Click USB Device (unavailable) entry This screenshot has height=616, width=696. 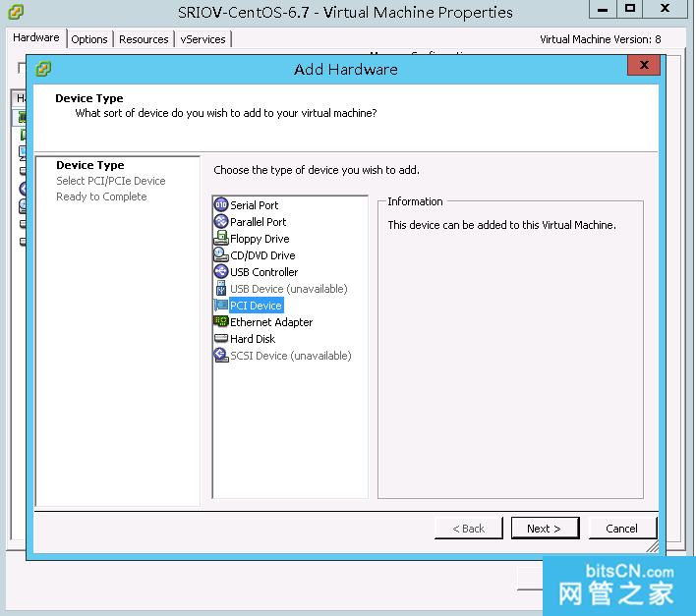point(288,289)
